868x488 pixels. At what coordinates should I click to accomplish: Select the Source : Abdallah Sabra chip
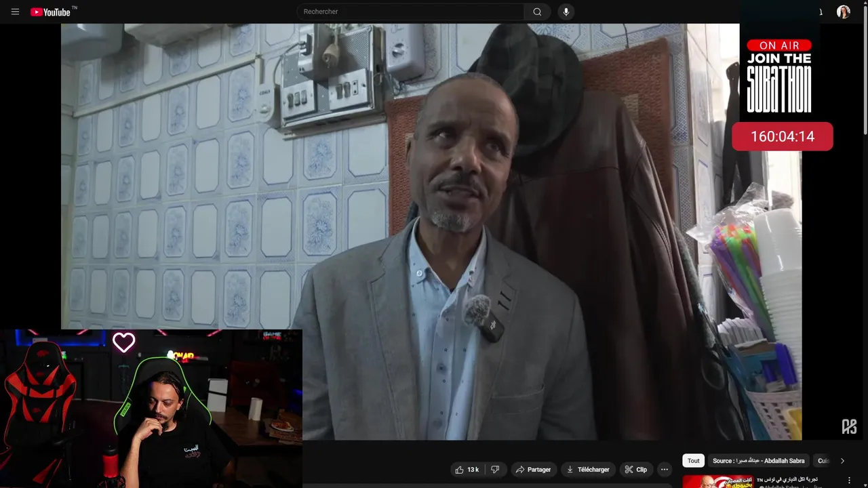pos(758,461)
